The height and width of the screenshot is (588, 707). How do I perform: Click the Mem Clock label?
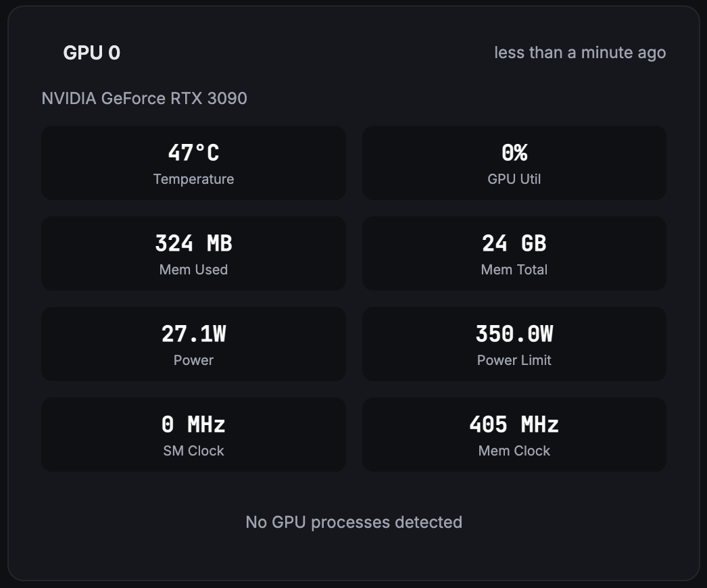[514, 451]
